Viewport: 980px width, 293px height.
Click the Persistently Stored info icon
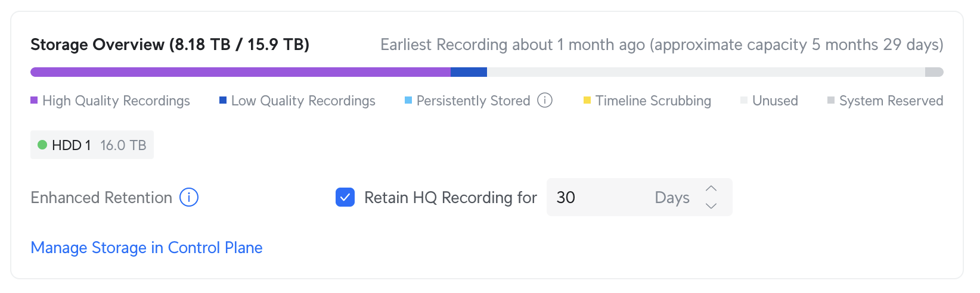pos(545,100)
